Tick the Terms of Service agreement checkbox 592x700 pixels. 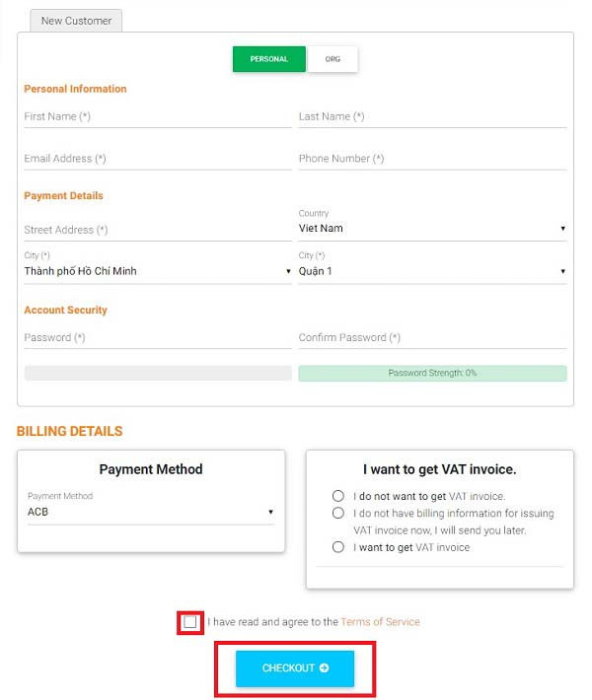[x=189, y=622]
